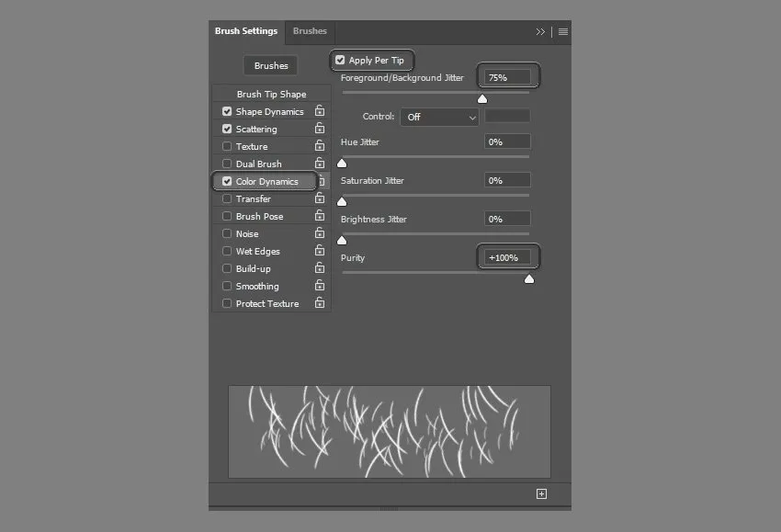The height and width of the screenshot is (532, 781).
Task: Switch to the Brushes tab
Action: tap(310, 31)
